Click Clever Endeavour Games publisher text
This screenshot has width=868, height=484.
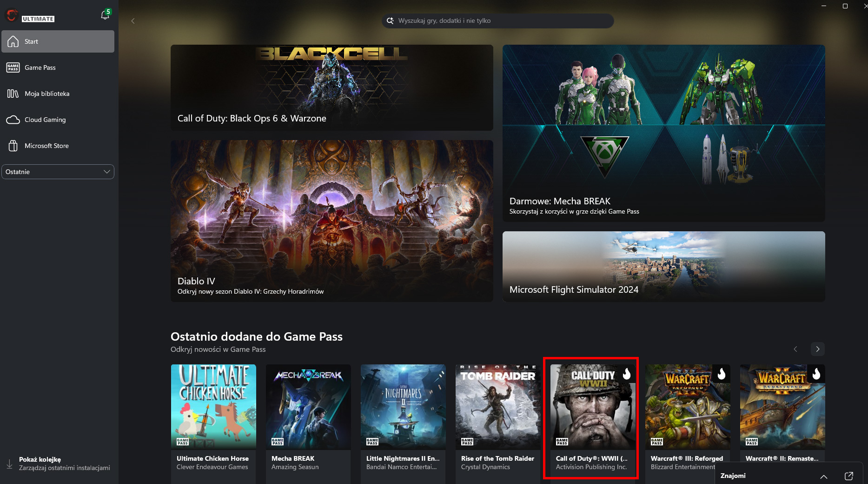[x=212, y=467]
